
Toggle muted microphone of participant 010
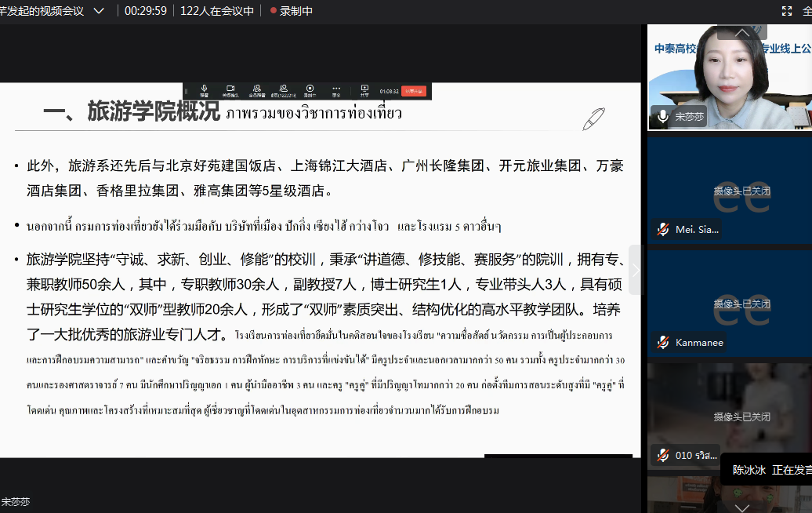click(663, 455)
